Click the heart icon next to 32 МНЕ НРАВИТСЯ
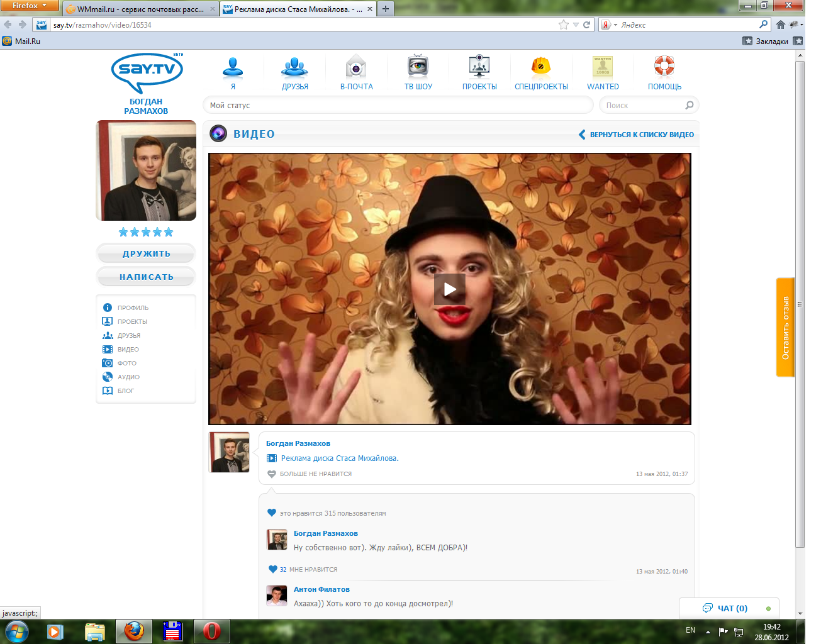Screen dimensions: 838x644 [x=272, y=569]
